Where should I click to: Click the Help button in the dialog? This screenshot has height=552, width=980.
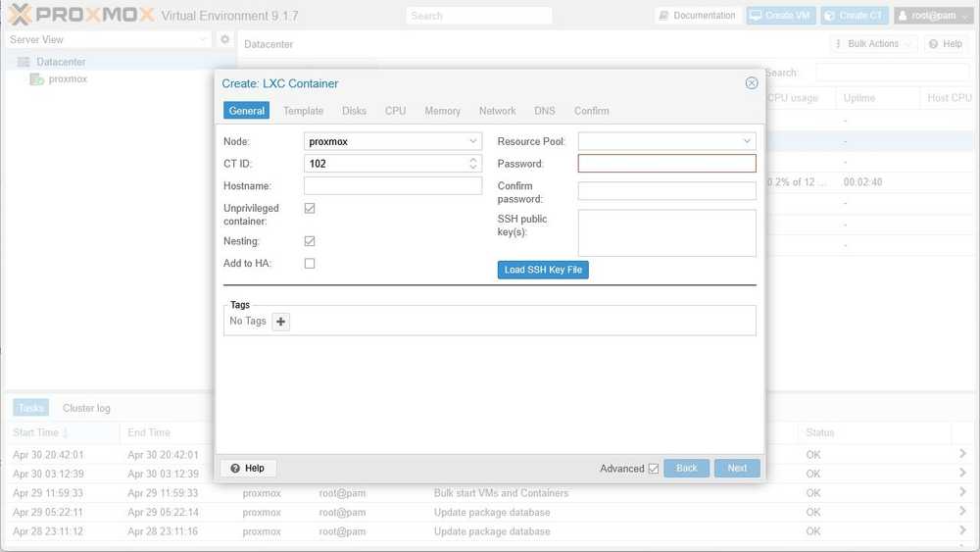248,469
